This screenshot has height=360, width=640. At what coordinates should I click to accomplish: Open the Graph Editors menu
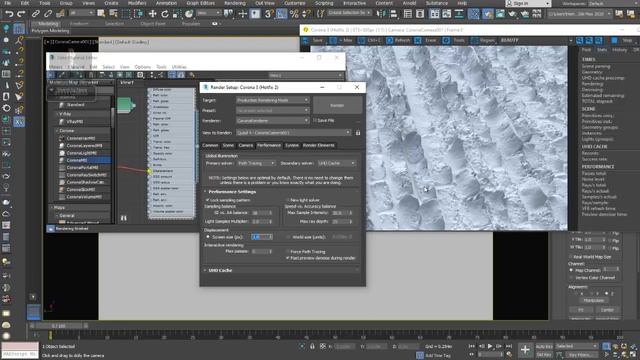tap(200, 3)
